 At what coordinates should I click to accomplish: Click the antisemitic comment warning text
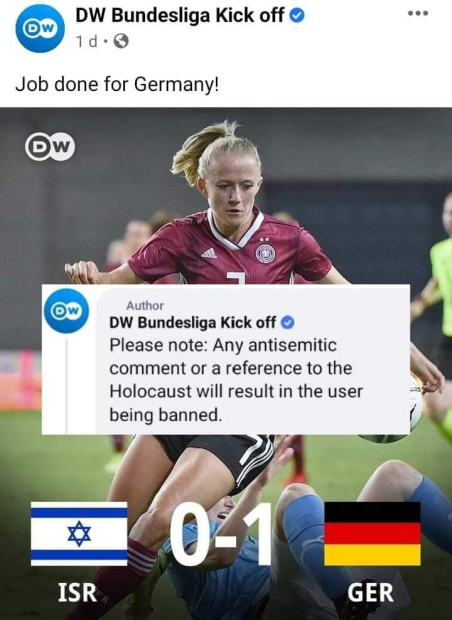point(236,380)
